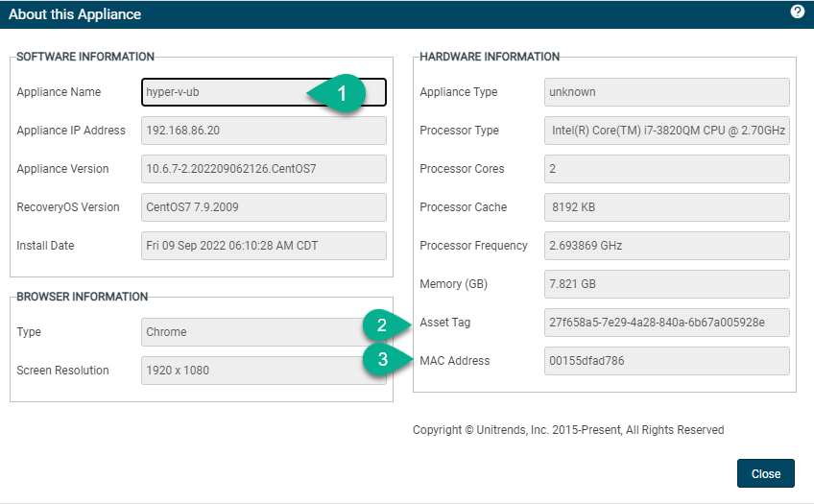The image size is (814, 504).
Task: Click the Memory (GB) field
Action: point(667,284)
